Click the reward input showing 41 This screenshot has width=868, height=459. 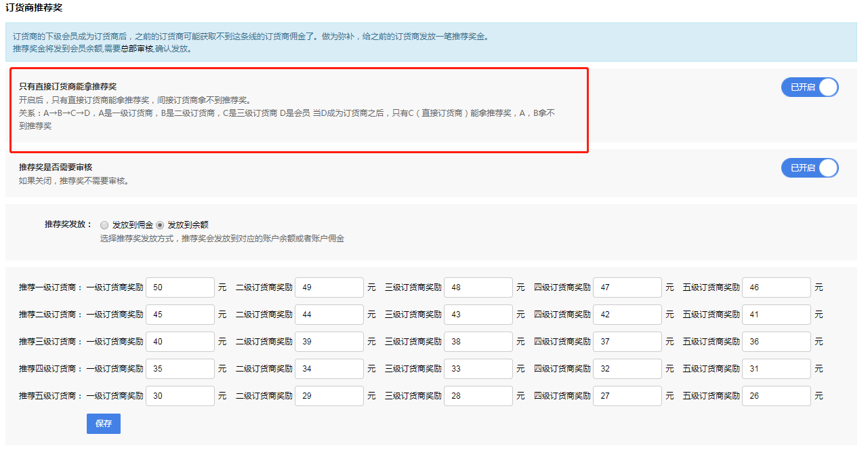[x=777, y=315]
